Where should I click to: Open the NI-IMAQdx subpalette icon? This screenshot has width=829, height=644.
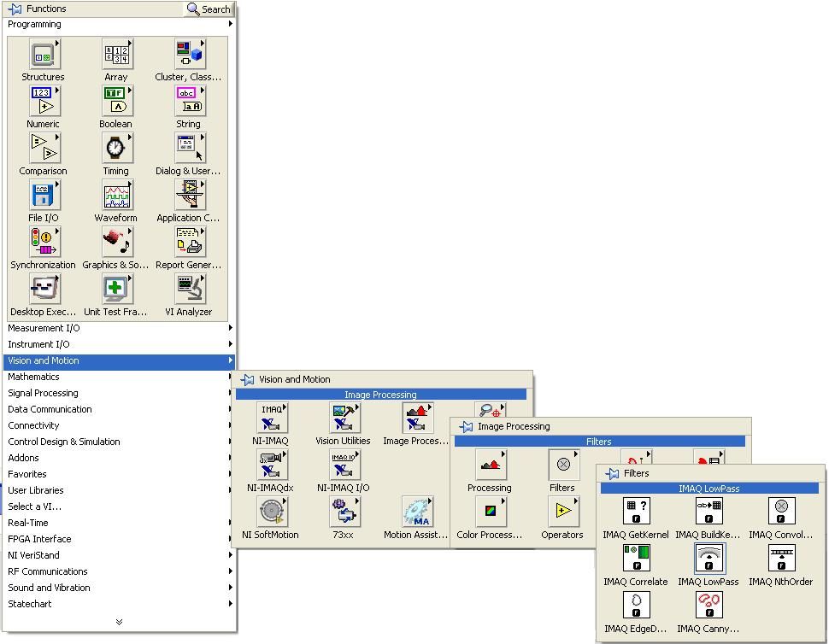click(x=272, y=465)
